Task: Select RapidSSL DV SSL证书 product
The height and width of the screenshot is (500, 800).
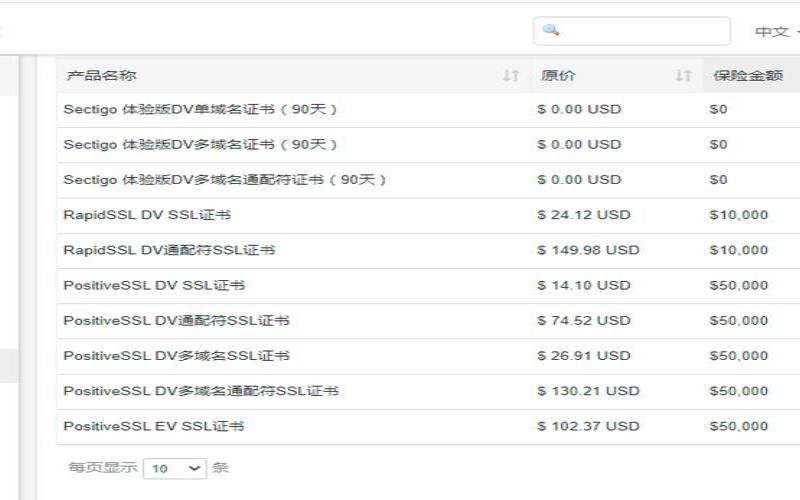Action: click(147, 215)
